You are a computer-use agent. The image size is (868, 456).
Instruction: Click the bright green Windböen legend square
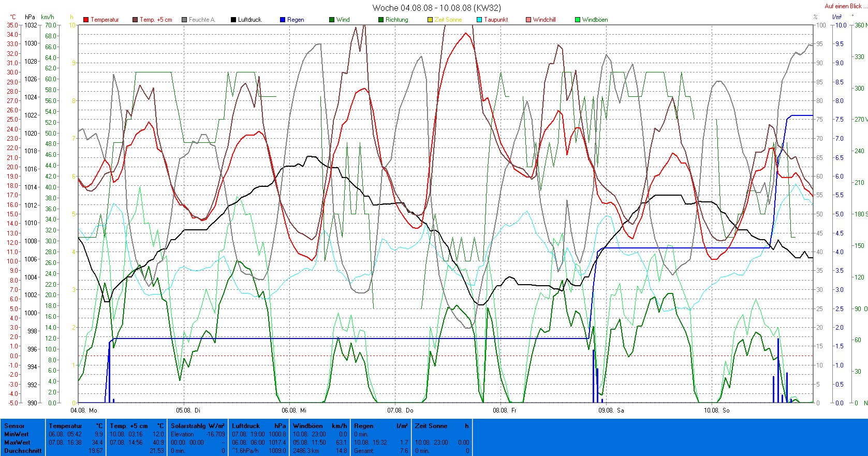pyautogui.click(x=578, y=20)
